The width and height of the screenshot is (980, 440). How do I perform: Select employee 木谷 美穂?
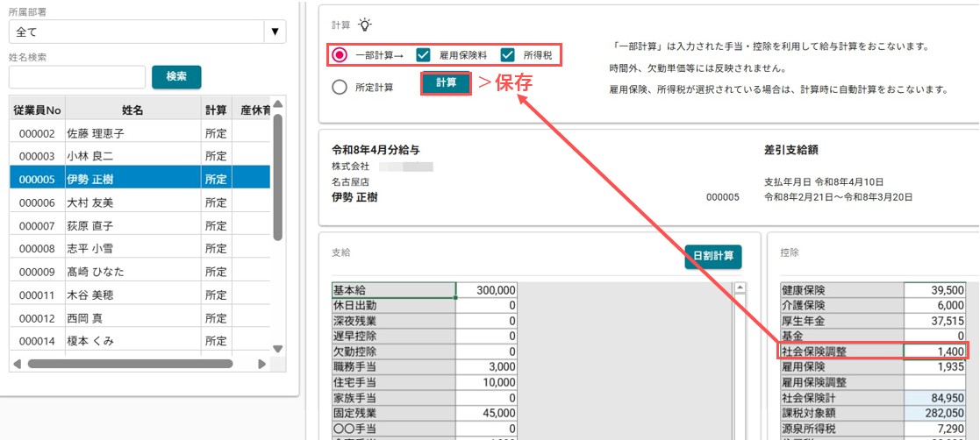point(140,295)
